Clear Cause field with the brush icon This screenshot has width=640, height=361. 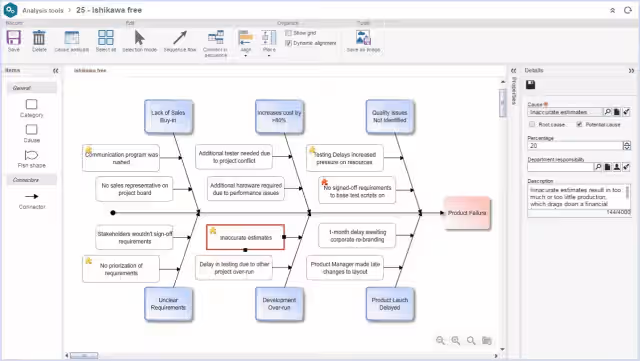[627, 112]
